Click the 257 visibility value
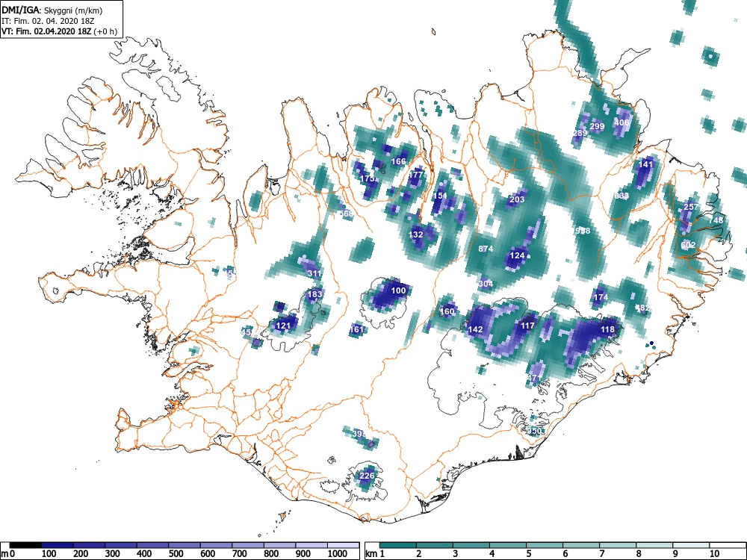The width and height of the screenshot is (747, 560). (691, 207)
